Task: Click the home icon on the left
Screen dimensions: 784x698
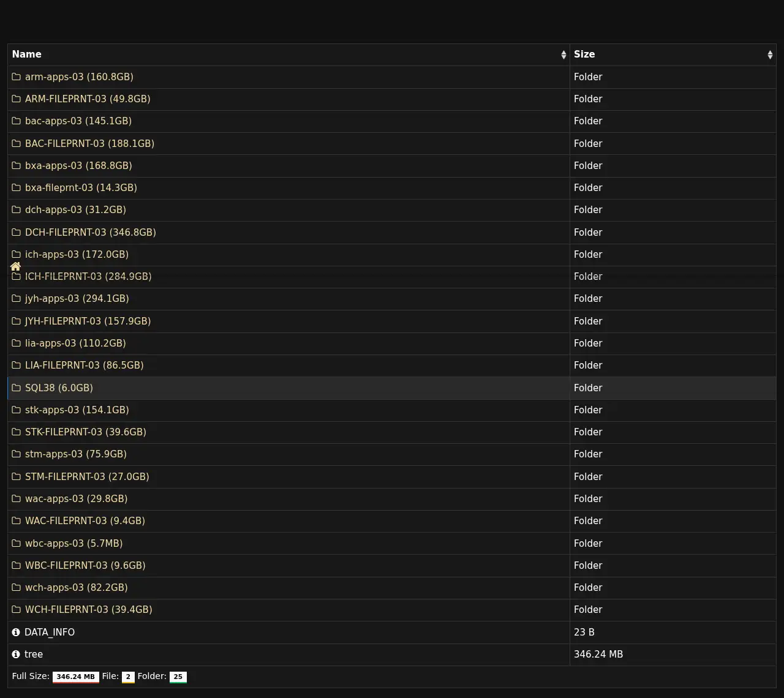Action: (x=16, y=266)
